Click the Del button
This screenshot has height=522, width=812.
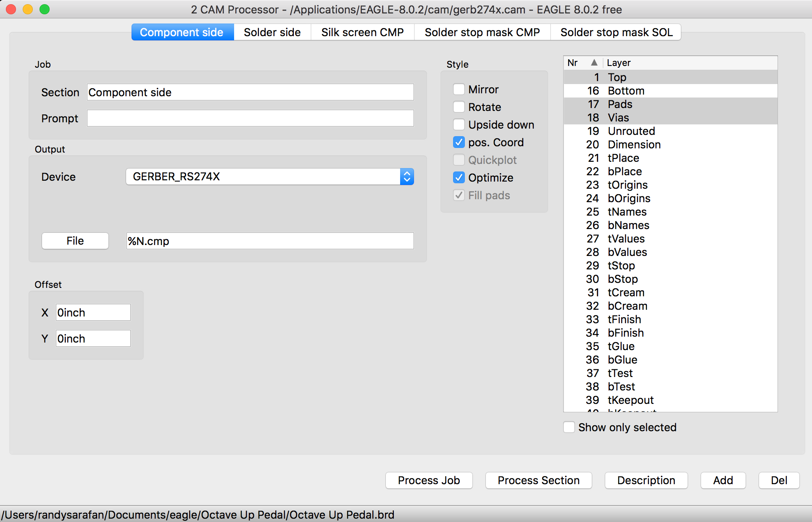[x=779, y=480]
